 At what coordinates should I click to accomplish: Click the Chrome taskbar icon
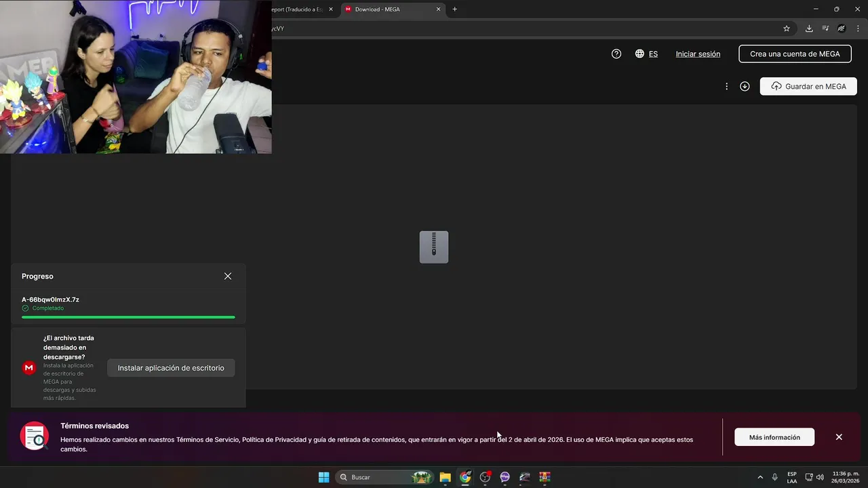point(465,477)
